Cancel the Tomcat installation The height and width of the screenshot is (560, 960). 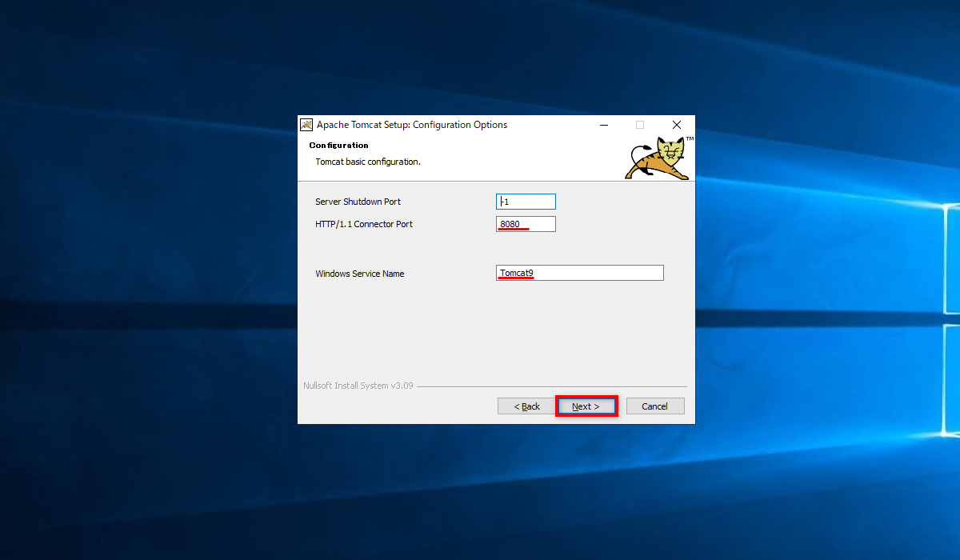(x=654, y=406)
